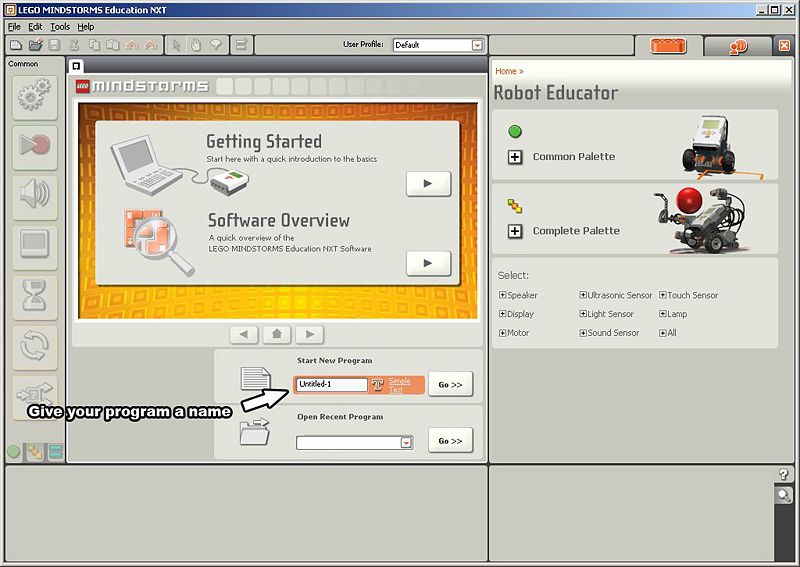Click the magnifier icon in help panel
Viewport: 800px width, 567px height.
point(784,495)
